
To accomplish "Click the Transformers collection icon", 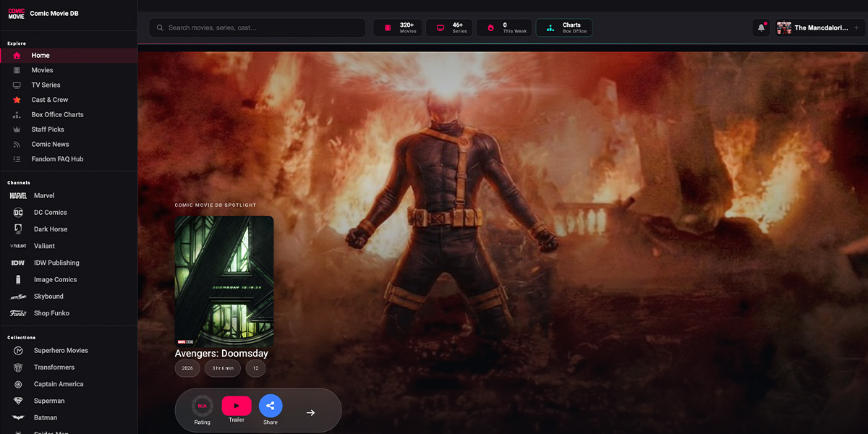I will tap(18, 367).
